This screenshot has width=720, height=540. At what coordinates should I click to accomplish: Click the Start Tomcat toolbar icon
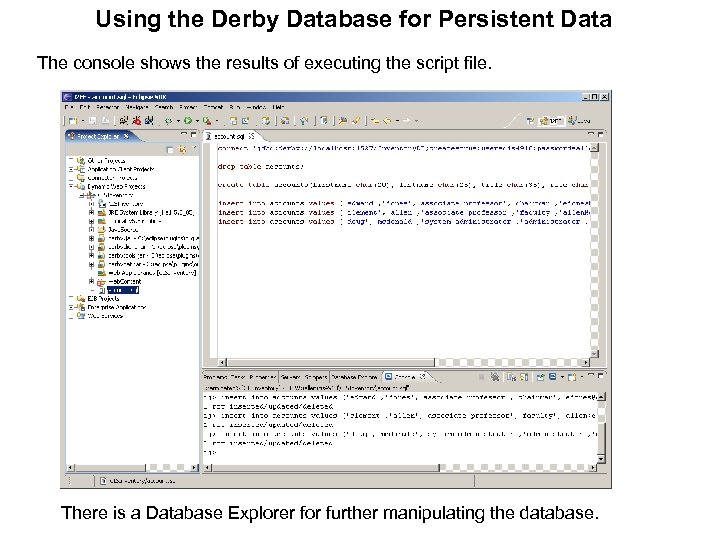tap(124, 121)
